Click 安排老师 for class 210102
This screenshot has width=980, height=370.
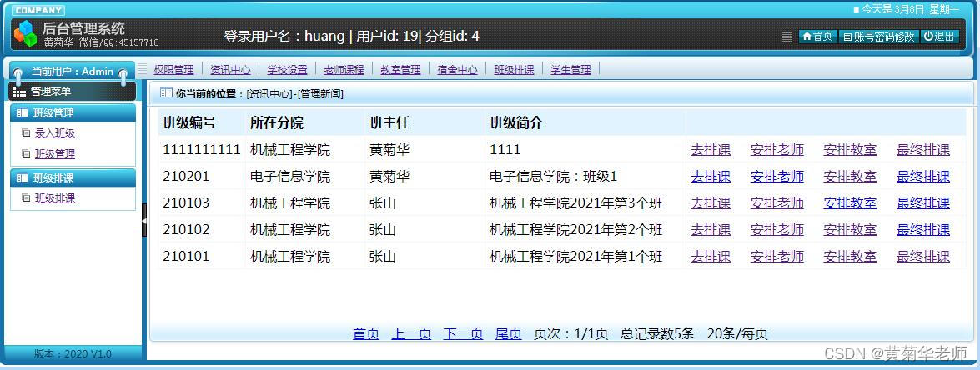(x=777, y=230)
